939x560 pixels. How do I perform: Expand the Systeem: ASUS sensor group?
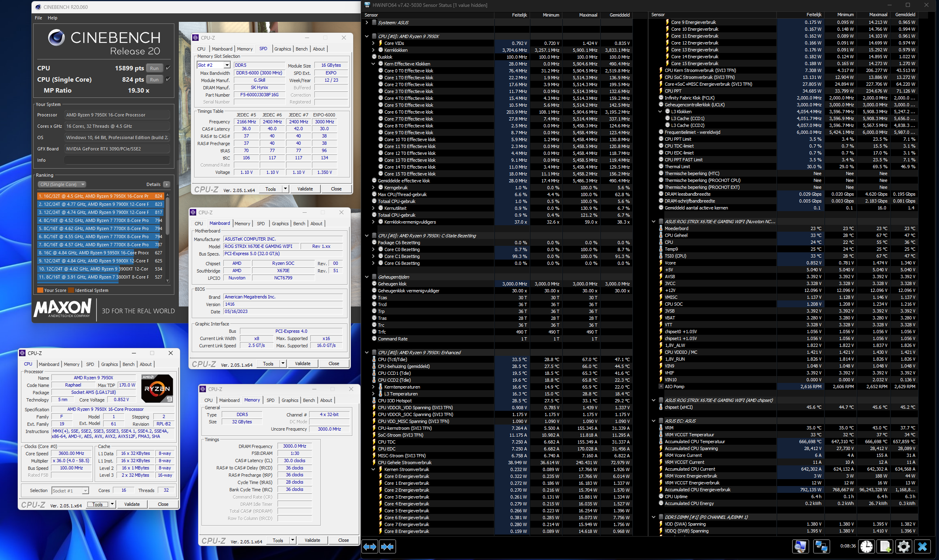point(367,23)
